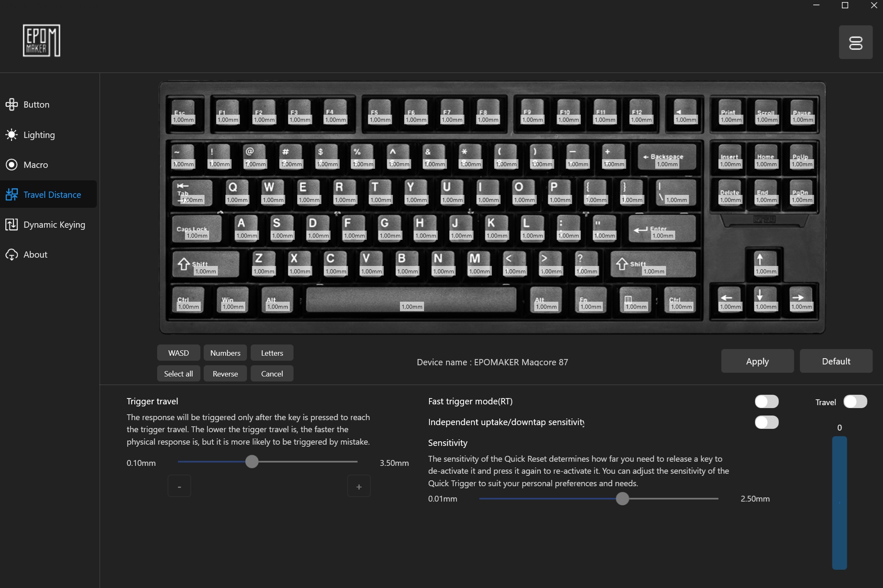Image resolution: width=883 pixels, height=588 pixels.
Task: Enable Fast trigger mode(RT) switch
Action: [766, 401]
